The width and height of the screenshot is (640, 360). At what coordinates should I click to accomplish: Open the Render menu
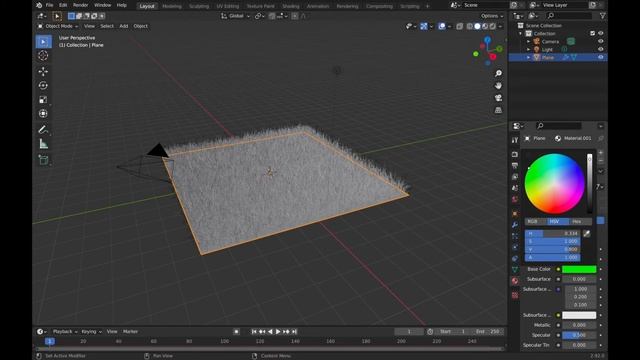tap(80, 5)
